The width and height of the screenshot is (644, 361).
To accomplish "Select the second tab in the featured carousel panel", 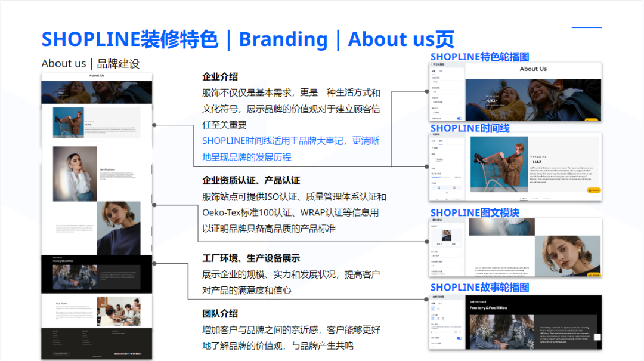I will tap(441, 71).
